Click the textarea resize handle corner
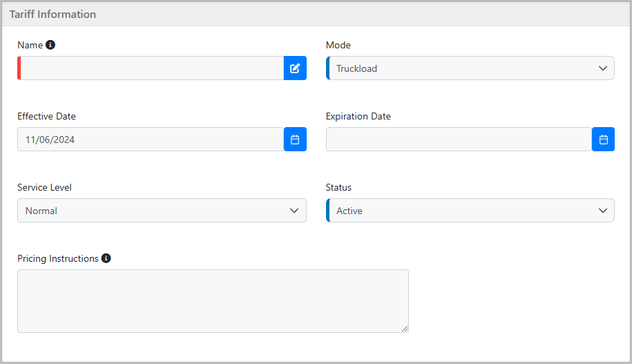The height and width of the screenshot is (364, 632). tap(405, 329)
